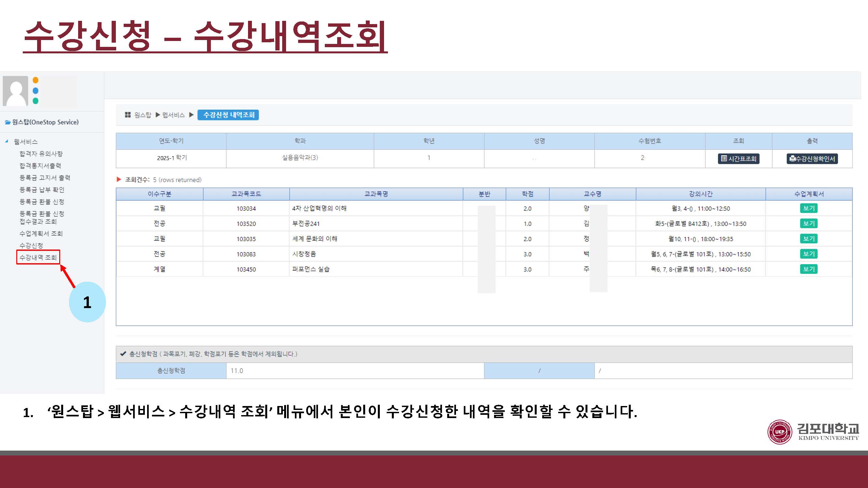Select 수강내역 조회 in sidebar menu
The height and width of the screenshot is (488, 868).
38,257
